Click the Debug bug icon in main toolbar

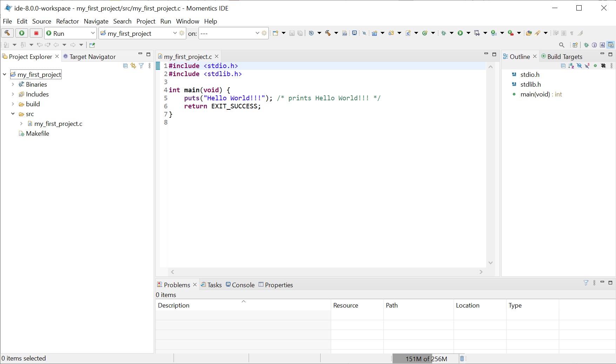444,33
